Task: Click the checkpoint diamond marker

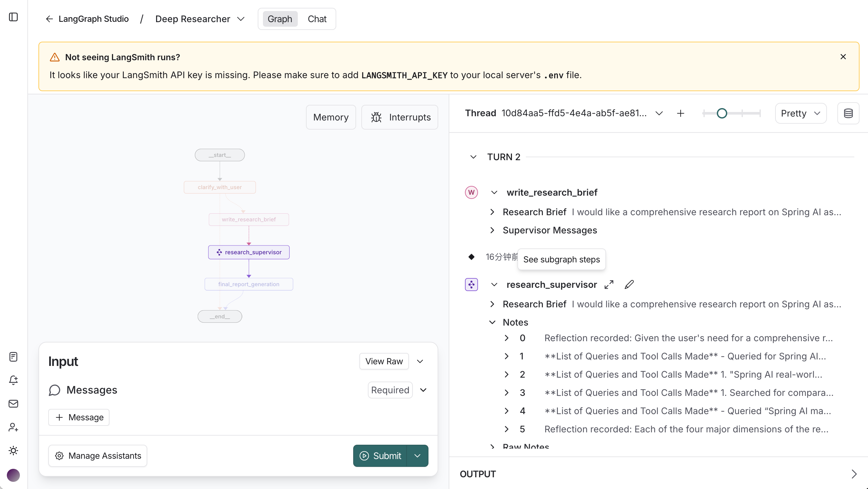Action: [x=471, y=257]
